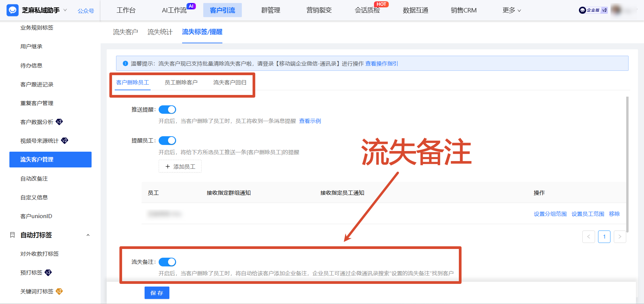Click 设置员工范围 for the employee row
Screen dimensions: 644x304
coord(588,214)
